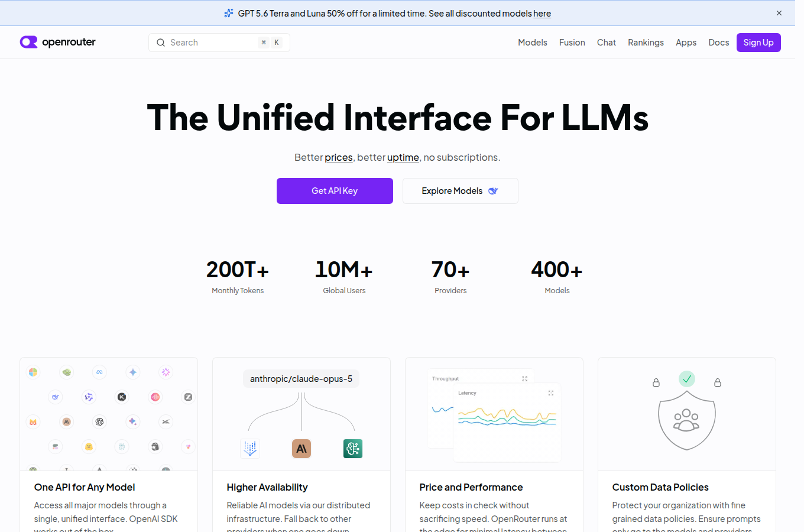This screenshot has height=532, width=804.
Task: Expand the Latency chart
Action: point(550,393)
